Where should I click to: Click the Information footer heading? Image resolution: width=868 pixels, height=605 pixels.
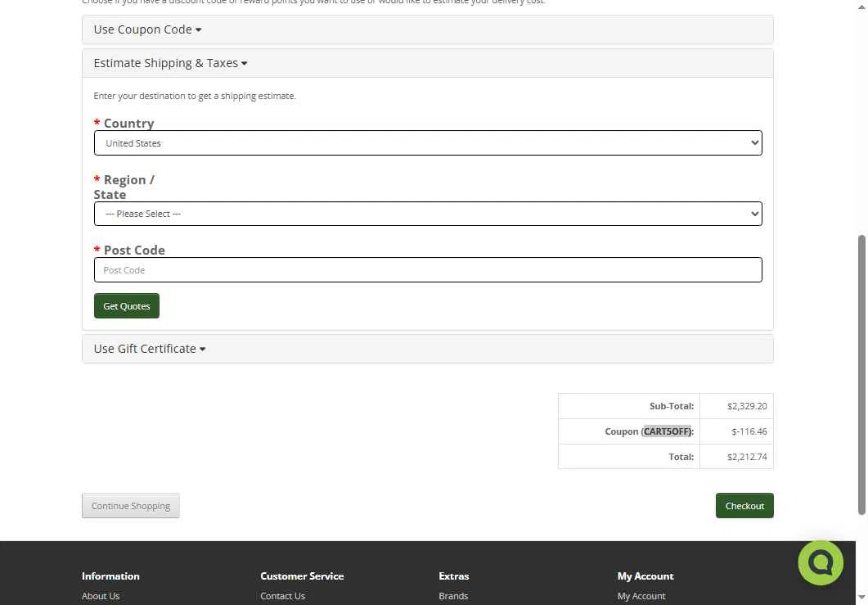pos(110,576)
